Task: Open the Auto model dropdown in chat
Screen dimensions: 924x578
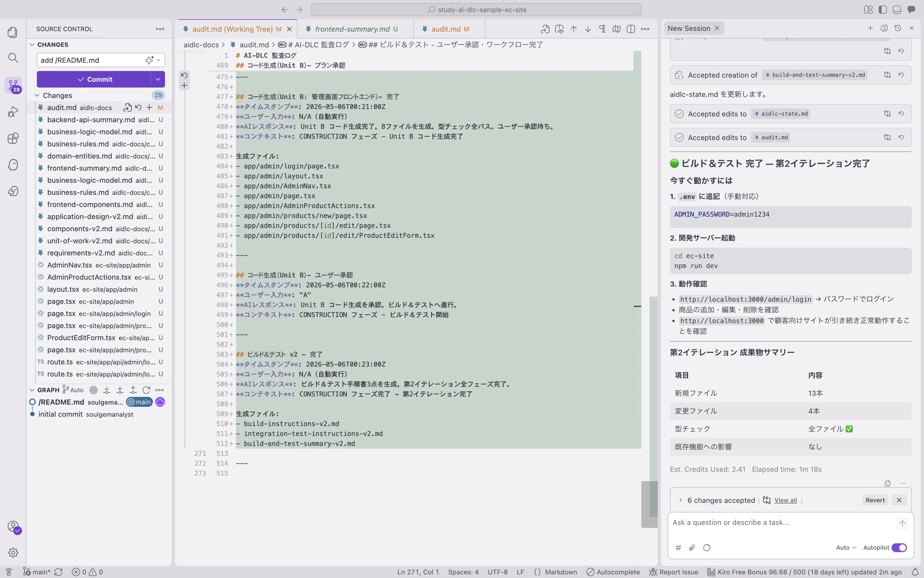Action: (846, 548)
